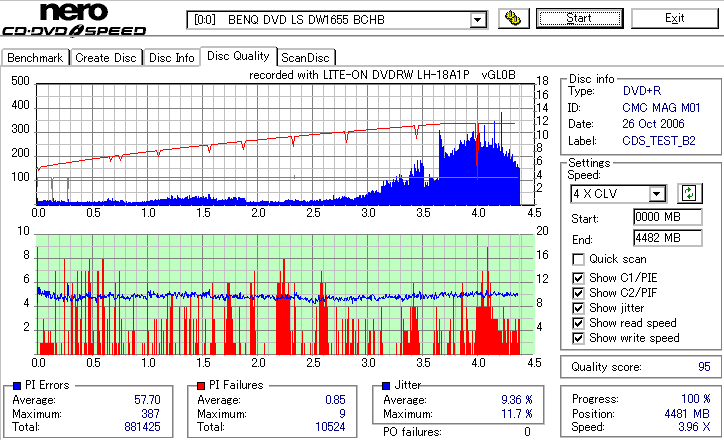Click the PI Errors maximum 387
724x441 pixels.
[x=151, y=414]
